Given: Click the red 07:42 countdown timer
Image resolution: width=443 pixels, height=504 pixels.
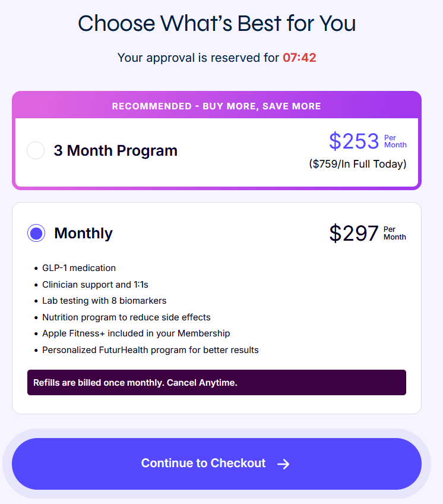Looking at the screenshot, I should pyautogui.click(x=299, y=58).
